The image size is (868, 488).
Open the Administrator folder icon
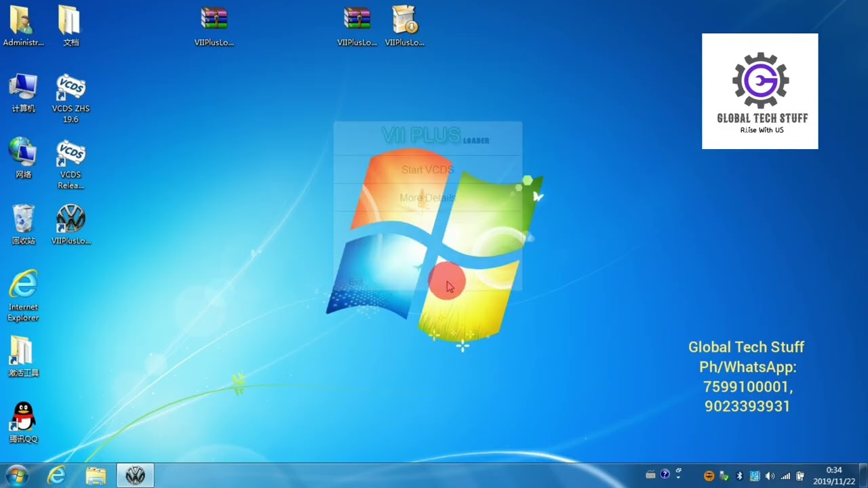click(x=23, y=26)
